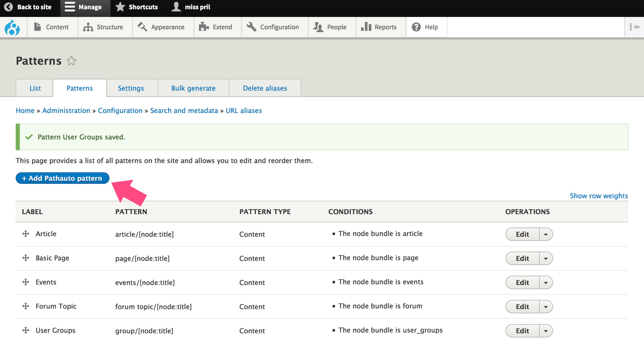Screen dimensions: 644x341
Task: Click the drag handle for Article row
Action: 26,234
